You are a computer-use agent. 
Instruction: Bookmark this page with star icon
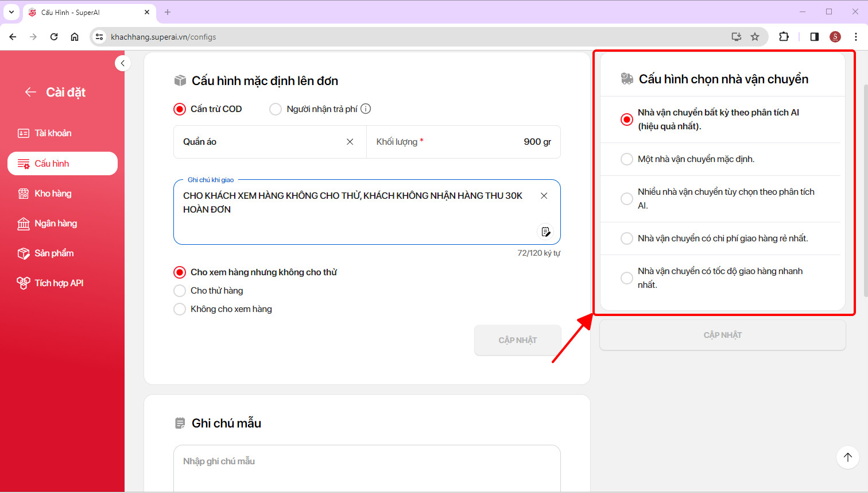(x=755, y=37)
